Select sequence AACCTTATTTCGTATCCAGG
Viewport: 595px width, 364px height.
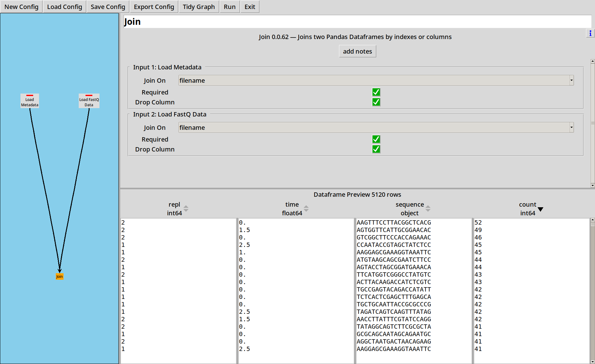click(x=394, y=319)
